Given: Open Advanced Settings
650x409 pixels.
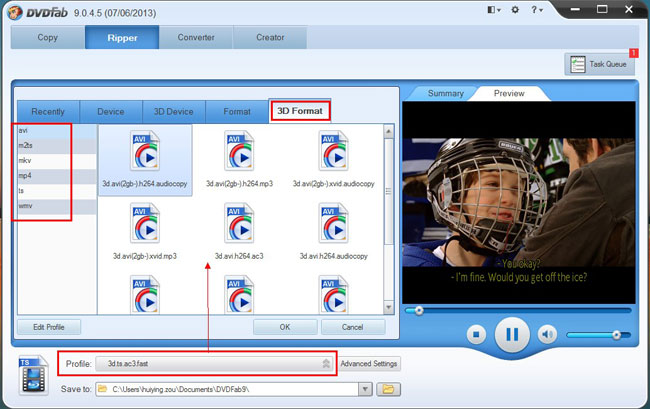Looking at the screenshot, I should click(369, 363).
